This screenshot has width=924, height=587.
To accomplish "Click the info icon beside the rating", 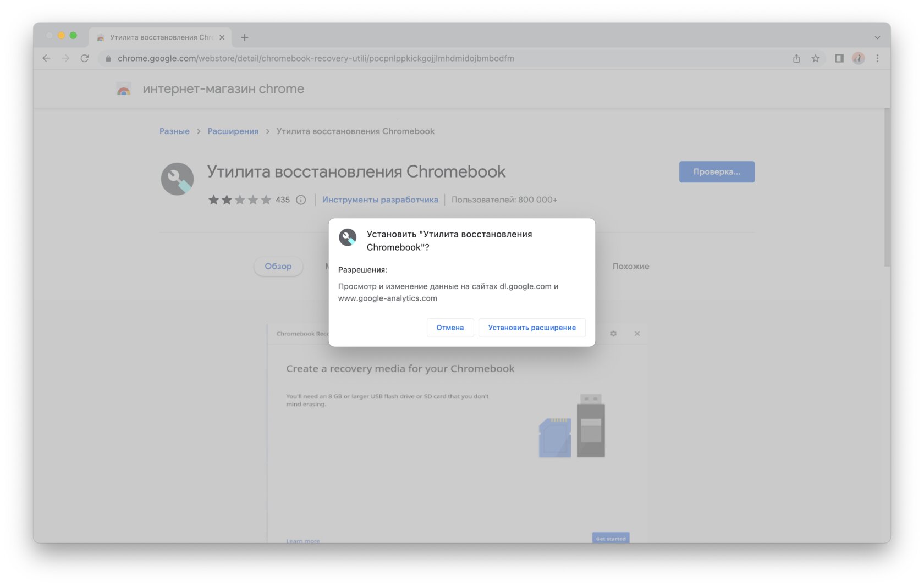I will (x=300, y=200).
